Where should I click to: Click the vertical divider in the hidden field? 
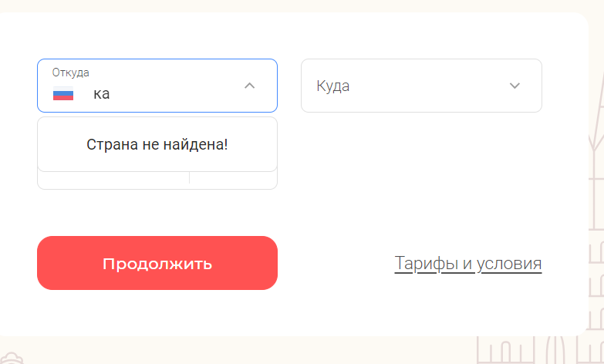click(x=189, y=177)
